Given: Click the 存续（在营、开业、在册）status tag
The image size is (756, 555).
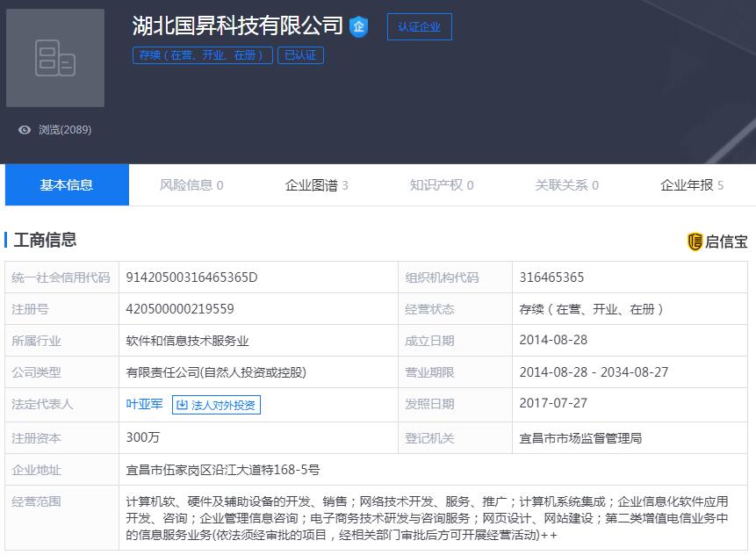Looking at the screenshot, I should (203, 55).
